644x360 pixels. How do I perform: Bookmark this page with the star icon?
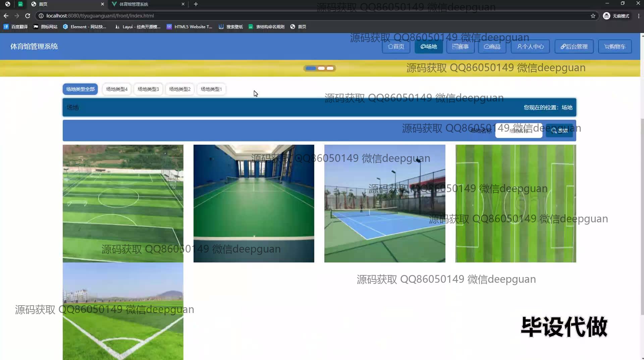click(593, 16)
